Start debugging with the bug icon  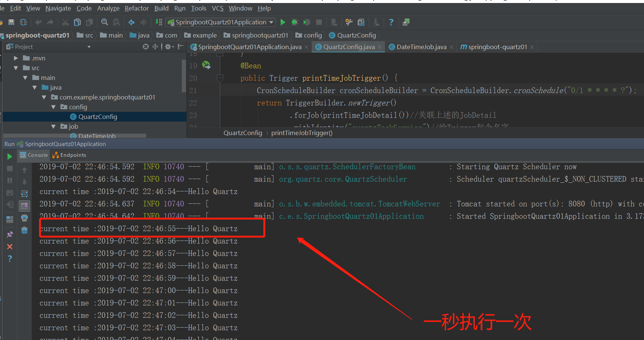point(295,22)
